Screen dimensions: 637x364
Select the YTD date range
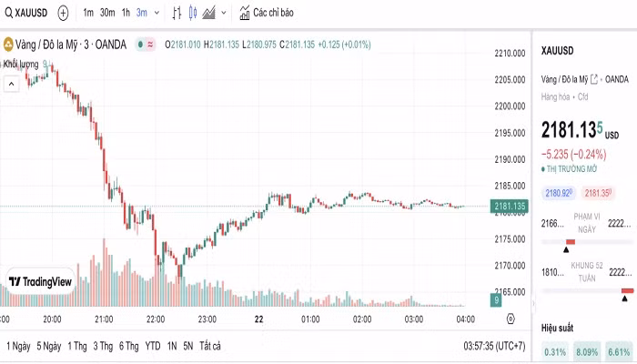153,346
